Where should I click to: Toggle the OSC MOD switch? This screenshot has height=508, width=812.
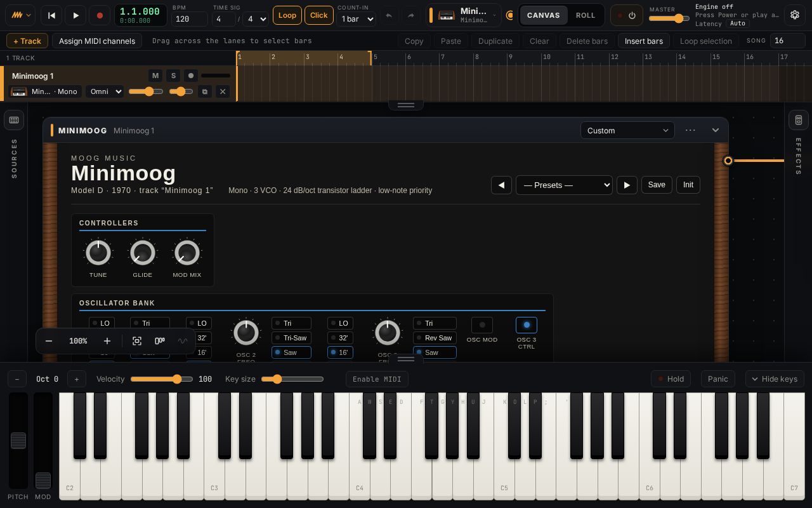(x=482, y=325)
